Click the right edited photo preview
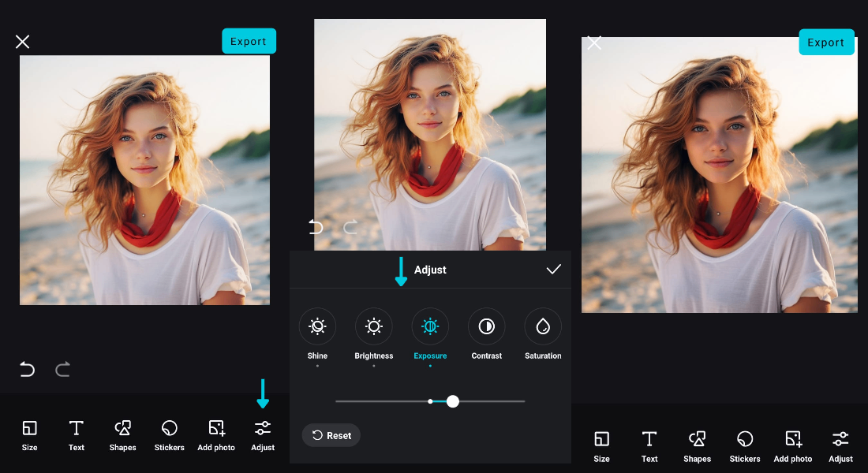Viewport: 868px width, 473px height. 719,175
